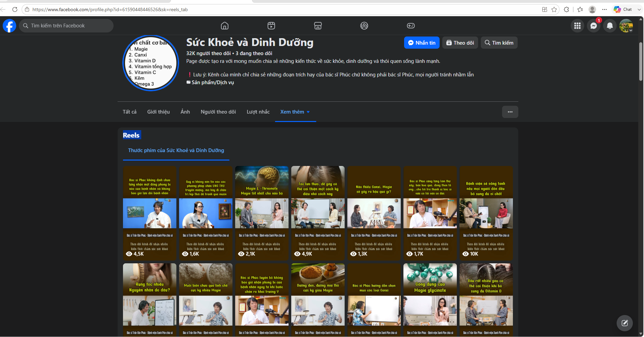Expand the Xem thêm dropdown tab
Viewport: 644px width, 337px height.
295,112
